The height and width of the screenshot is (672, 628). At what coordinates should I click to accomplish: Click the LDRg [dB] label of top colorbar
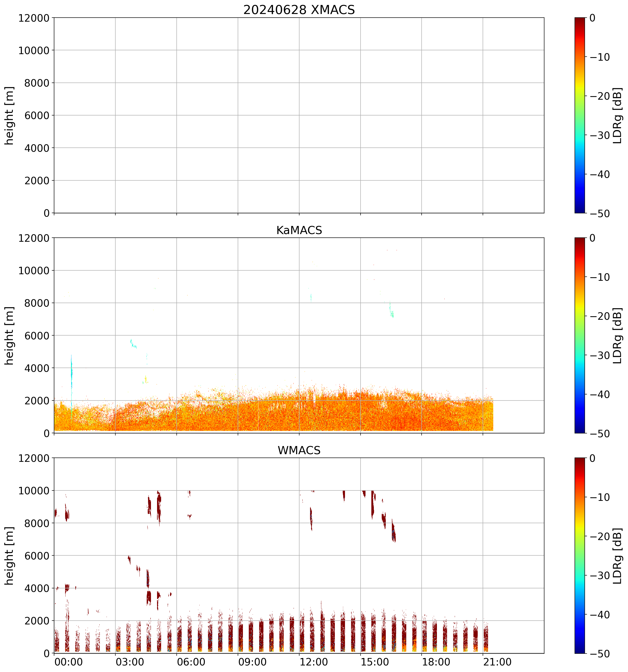point(617,115)
